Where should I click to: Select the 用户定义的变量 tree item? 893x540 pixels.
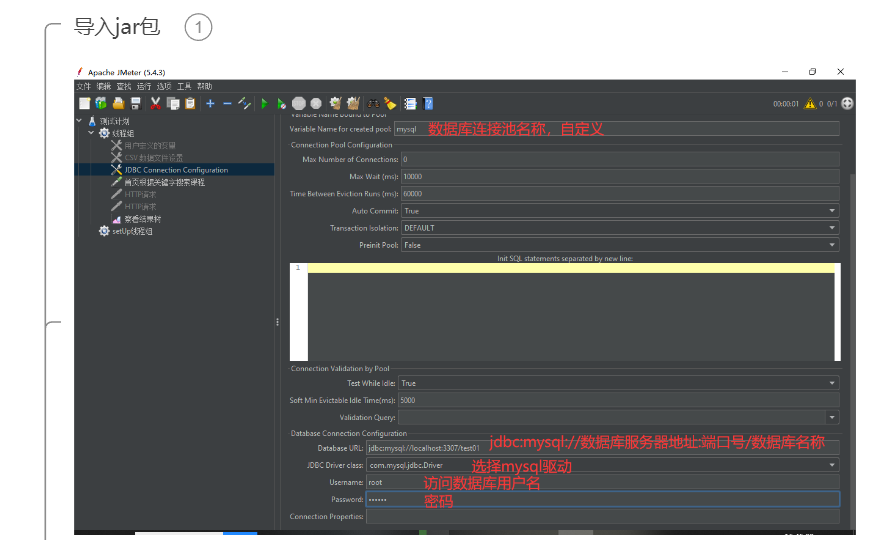click(x=150, y=146)
